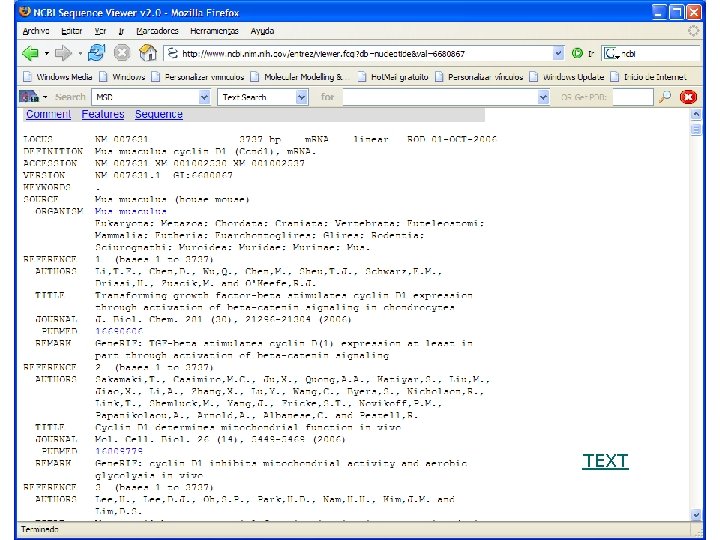This screenshot has width=720, height=540.
Task: Reload the page with the Refresh icon
Action: point(96,53)
